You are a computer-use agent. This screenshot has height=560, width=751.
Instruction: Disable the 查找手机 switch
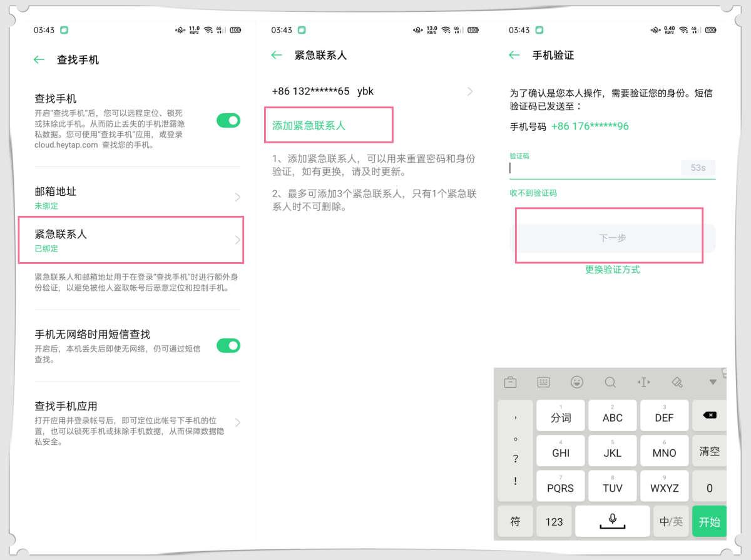[228, 120]
